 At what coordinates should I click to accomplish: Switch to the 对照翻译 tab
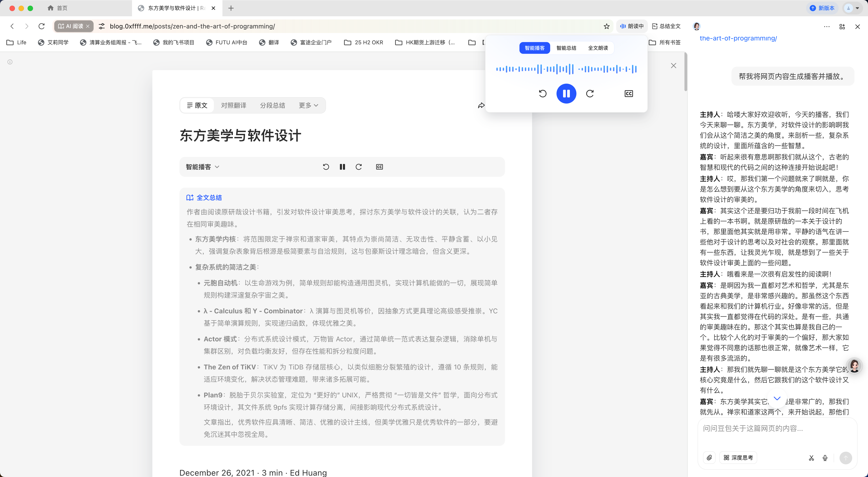234,106
